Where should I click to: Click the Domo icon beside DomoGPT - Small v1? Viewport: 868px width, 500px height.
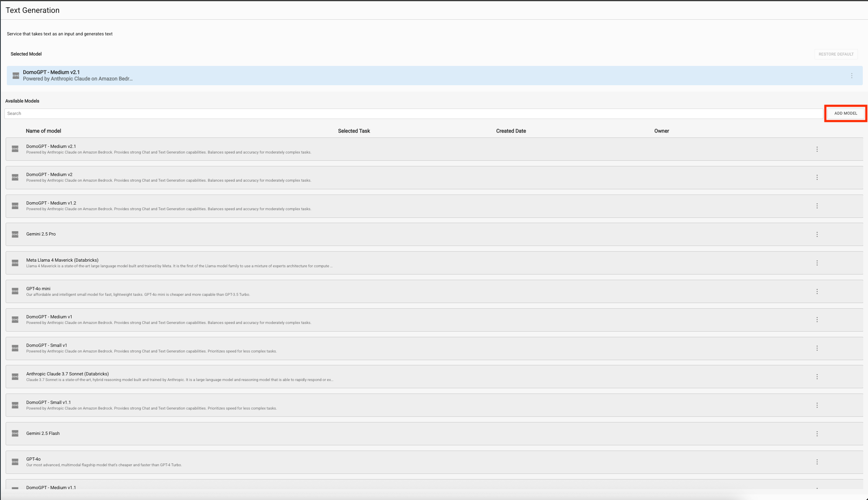[15, 348]
